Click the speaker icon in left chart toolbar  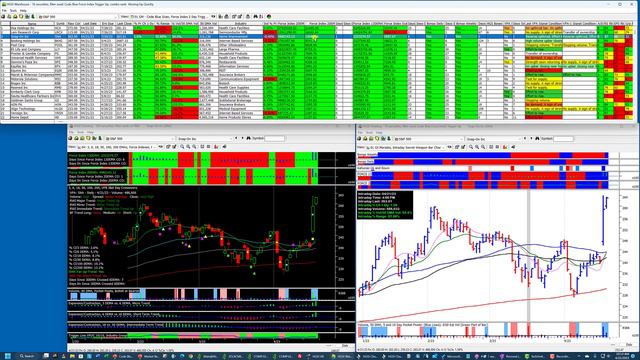(224, 147)
